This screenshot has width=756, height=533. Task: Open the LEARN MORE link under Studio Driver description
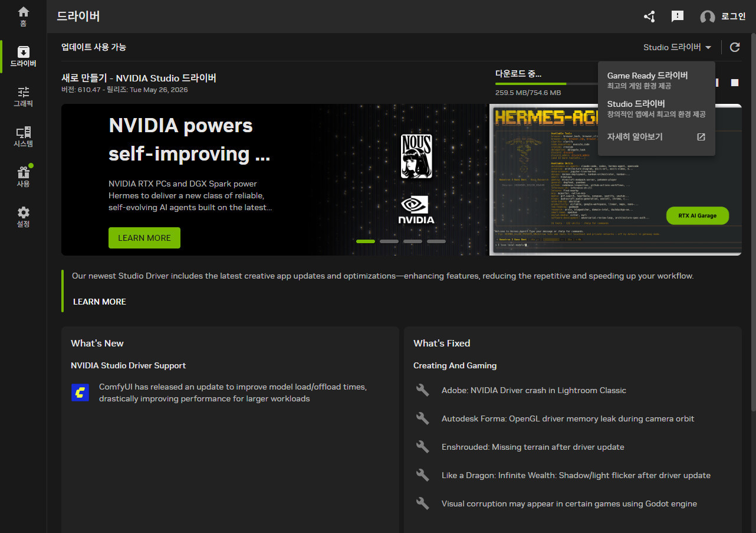pos(100,302)
